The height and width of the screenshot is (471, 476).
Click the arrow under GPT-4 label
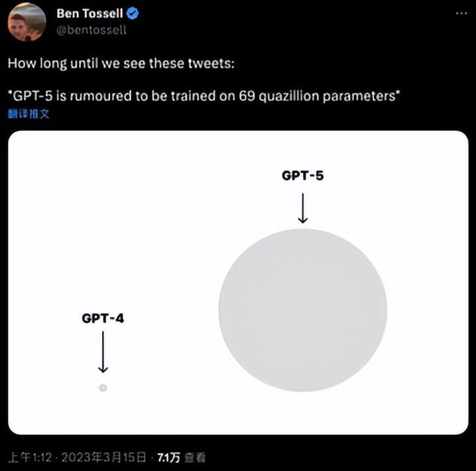click(x=103, y=352)
